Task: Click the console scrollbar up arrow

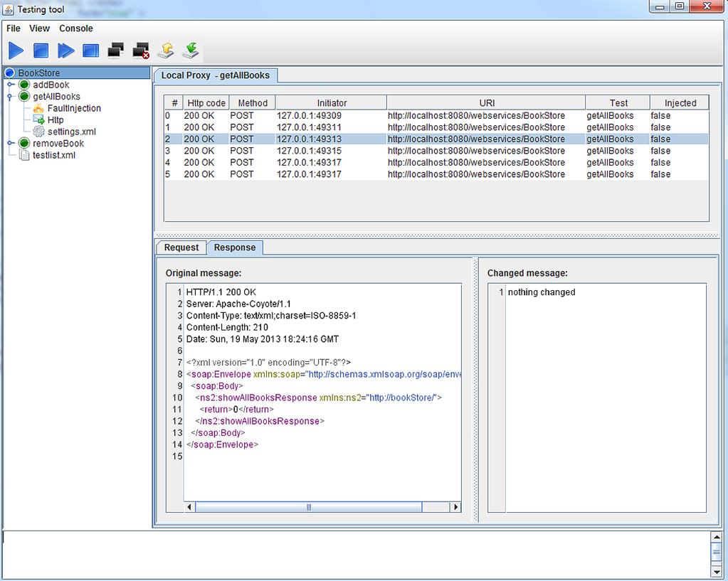Action: 717,537
